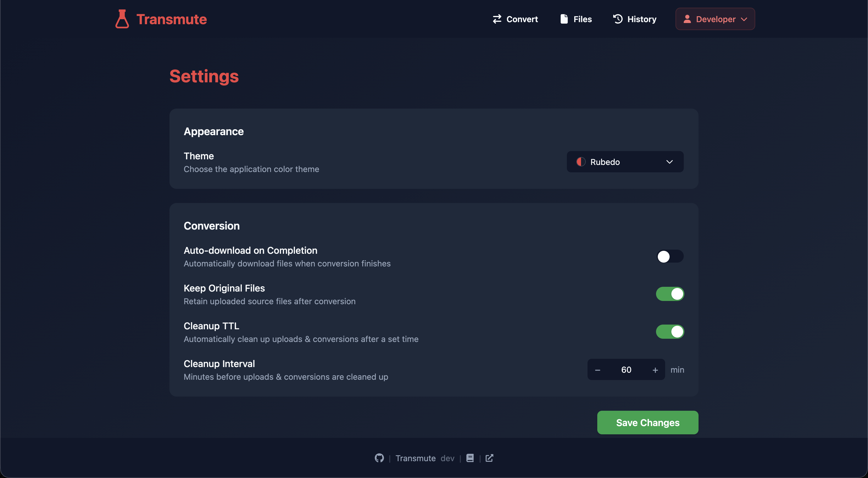Disable the Keep Original Files toggle

(x=670, y=294)
